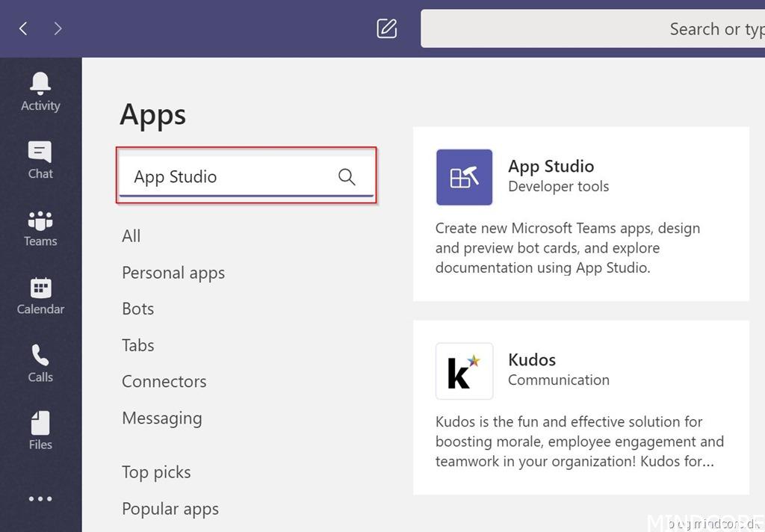Filter apps by Bots
The image size is (765, 532).
[138, 309]
